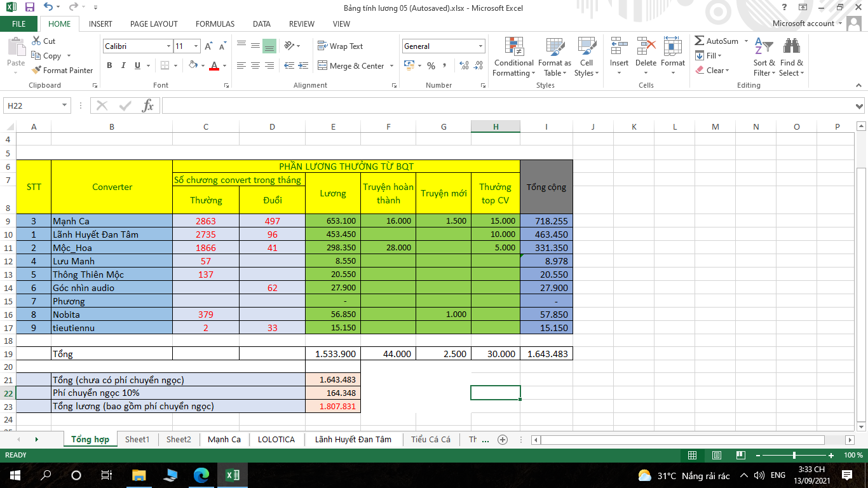The height and width of the screenshot is (488, 868).
Task: Click the Find & Select binoculars icon
Action: click(x=791, y=57)
